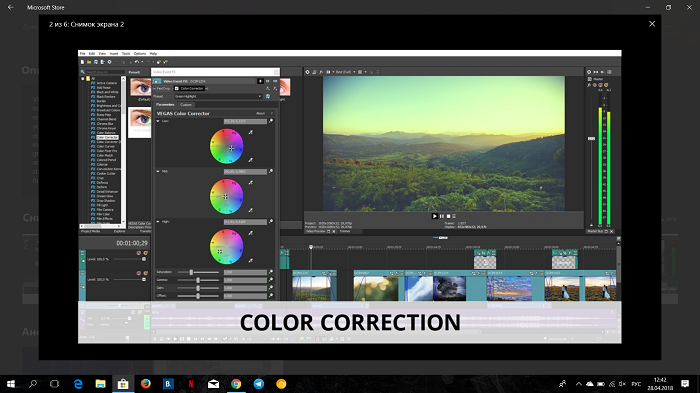
Task: Click the High color wheel
Action: click(226, 247)
